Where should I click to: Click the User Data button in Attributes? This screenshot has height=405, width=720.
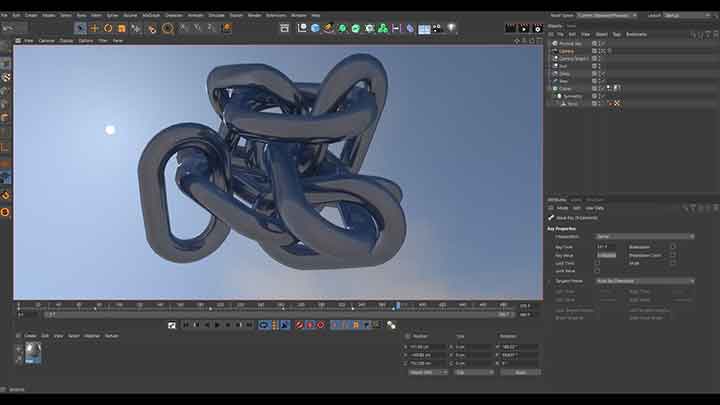[595, 208]
